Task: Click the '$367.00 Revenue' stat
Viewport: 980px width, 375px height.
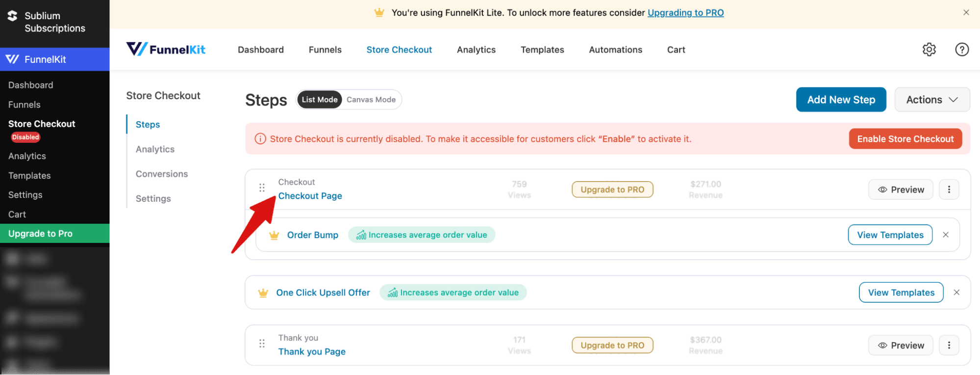Action: click(x=705, y=345)
